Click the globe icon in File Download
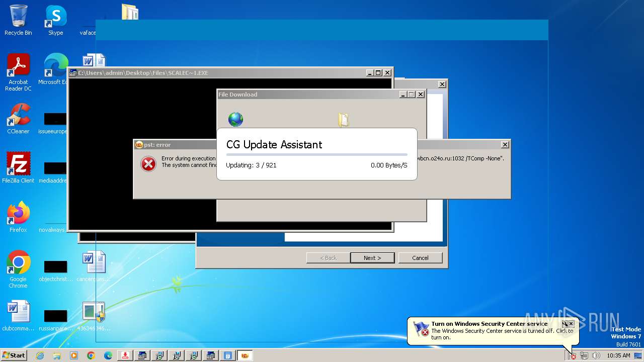Viewport: 644px width, 362px height. 235,119
